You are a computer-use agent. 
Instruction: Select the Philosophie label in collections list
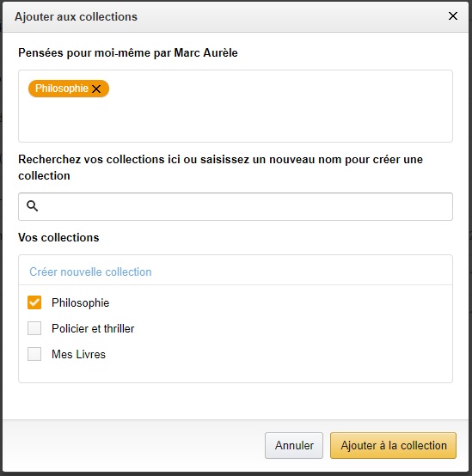81,302
